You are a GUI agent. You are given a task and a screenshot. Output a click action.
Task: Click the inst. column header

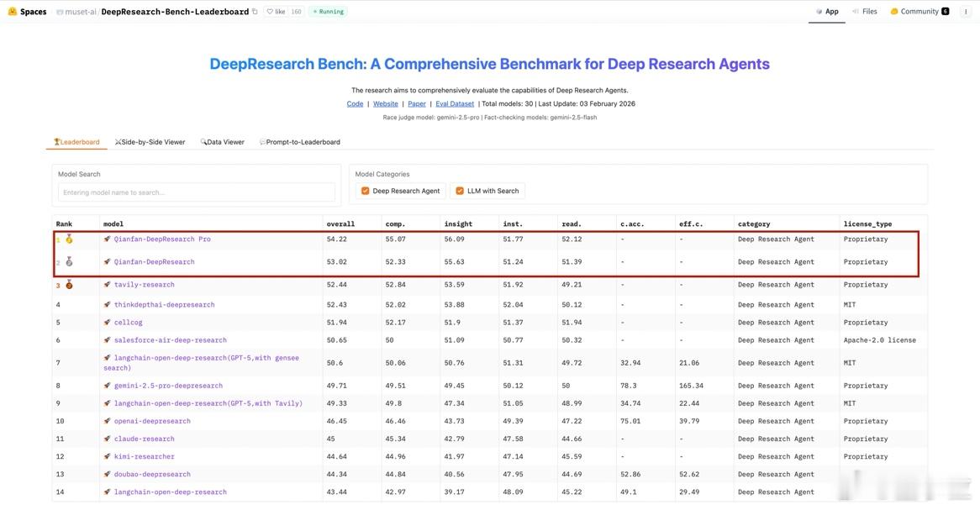[x=513, y=223]
